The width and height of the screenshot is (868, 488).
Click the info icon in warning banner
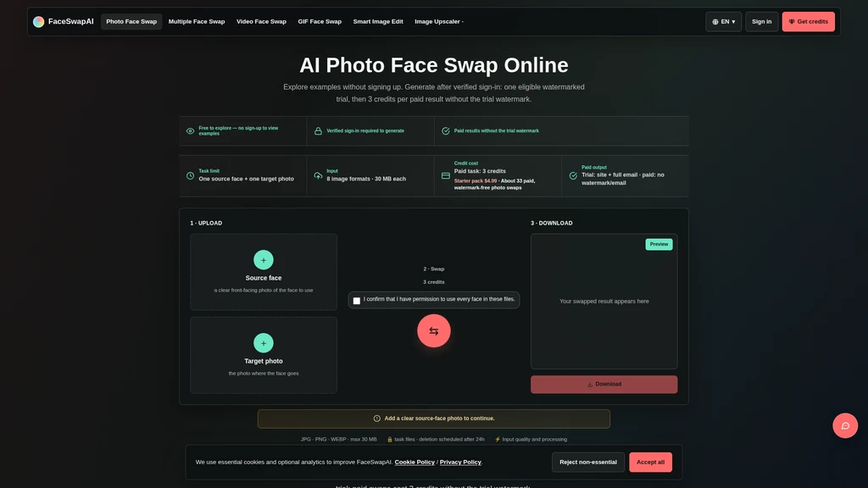[377, 419]
